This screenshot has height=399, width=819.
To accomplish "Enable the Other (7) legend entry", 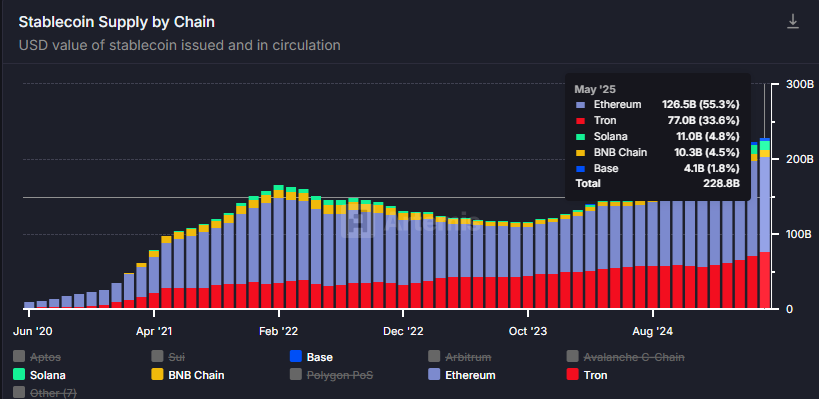I will [19, 392].
